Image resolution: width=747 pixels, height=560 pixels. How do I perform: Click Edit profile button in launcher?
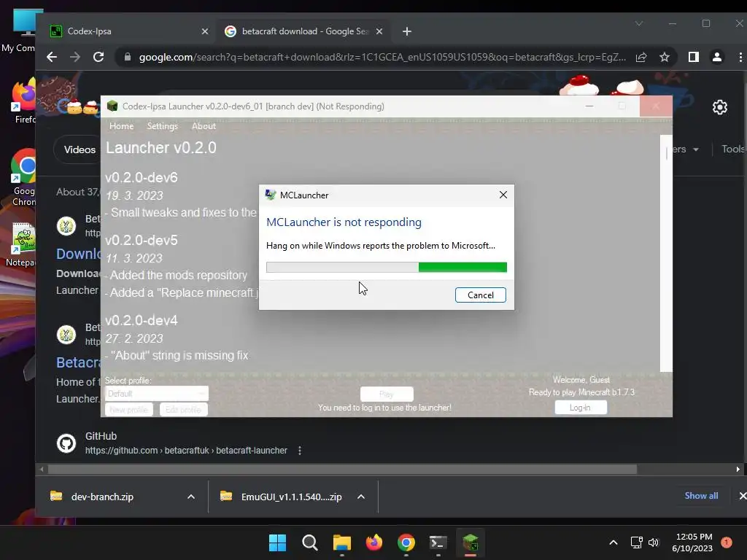(183, 410)
